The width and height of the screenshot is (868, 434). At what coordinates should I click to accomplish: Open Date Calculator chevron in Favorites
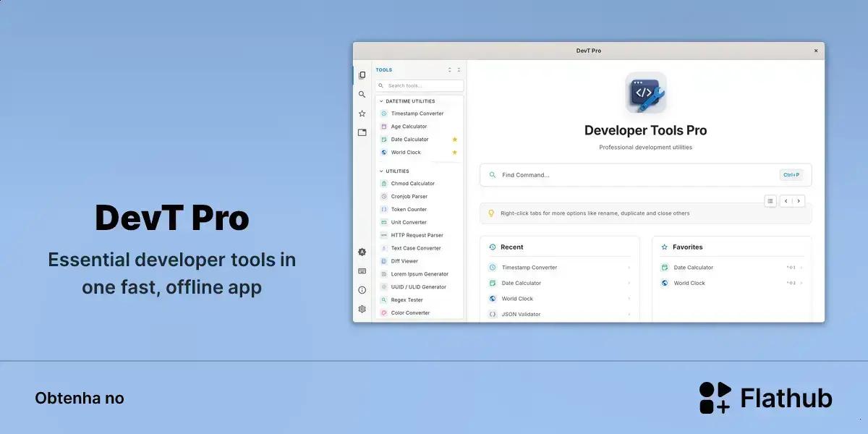click(x=801, y=268)
